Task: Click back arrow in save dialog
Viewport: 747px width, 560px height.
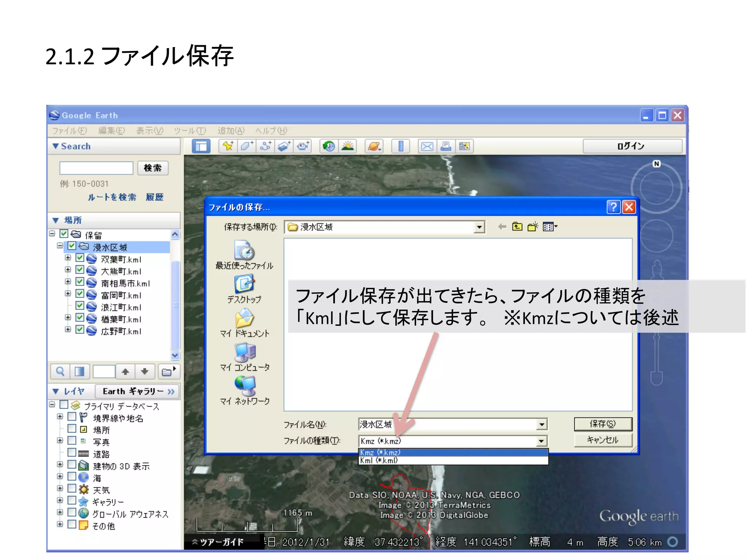Action: tap(502, 227)
